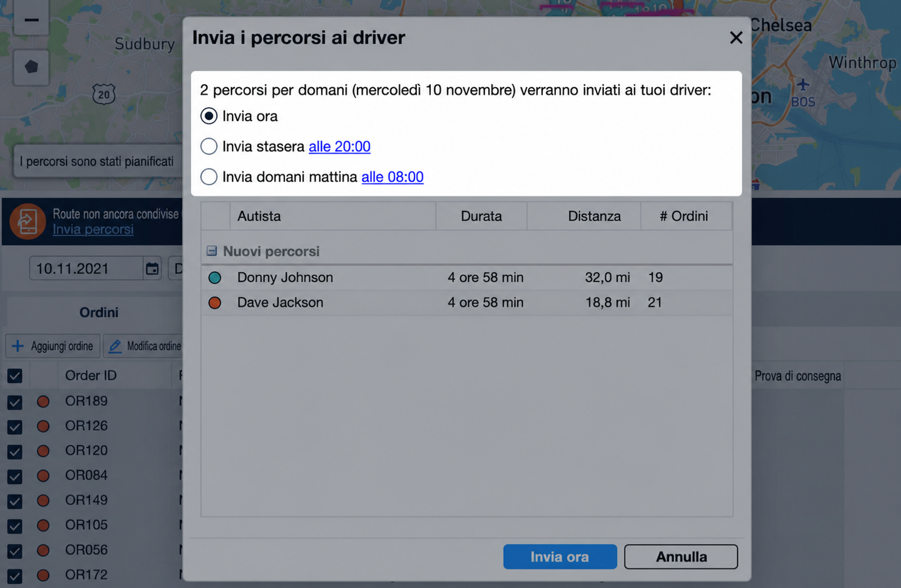901x588 pixels.
Task: Toggle the checkbox for order OR189
Action: coord(15,402)
